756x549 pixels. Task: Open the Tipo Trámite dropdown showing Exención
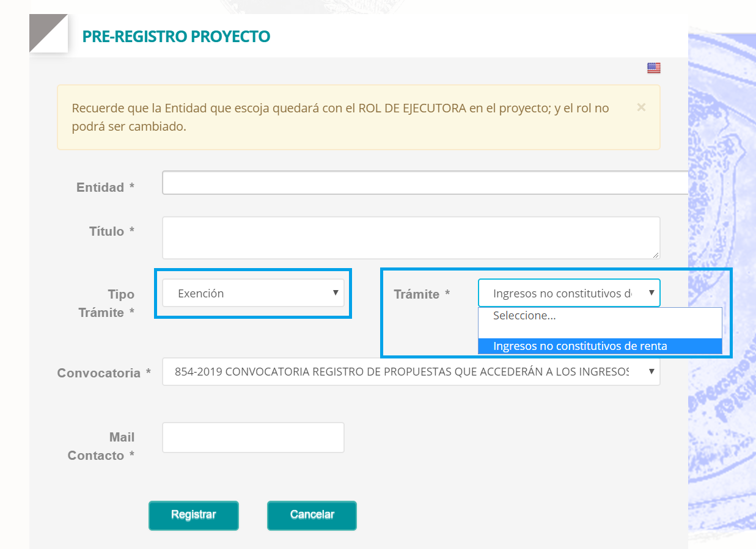[253, 293]
